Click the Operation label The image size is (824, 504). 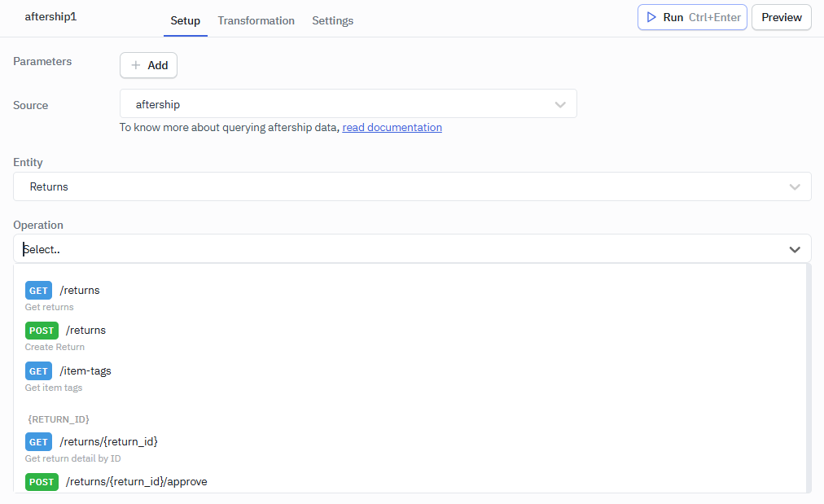(x=37, y=225)
